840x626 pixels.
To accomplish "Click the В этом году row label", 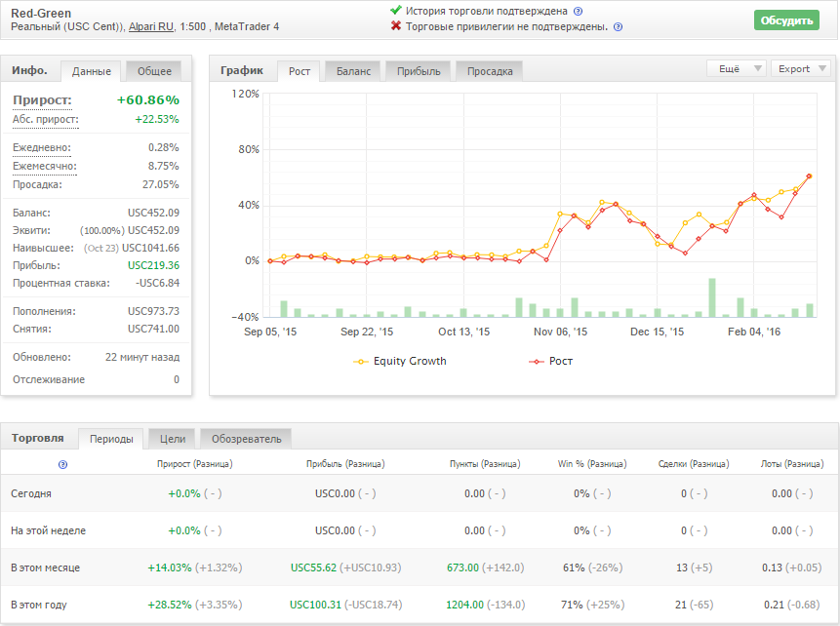I will pos(39,605).
